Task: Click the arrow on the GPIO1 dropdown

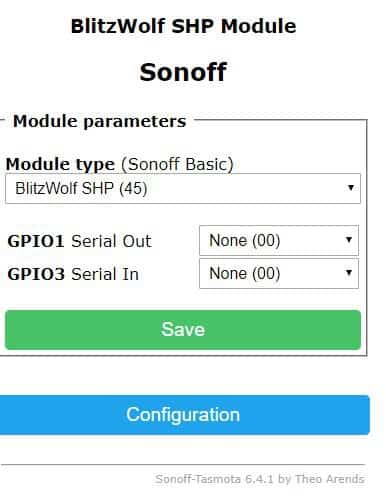Action: (349, 239)
